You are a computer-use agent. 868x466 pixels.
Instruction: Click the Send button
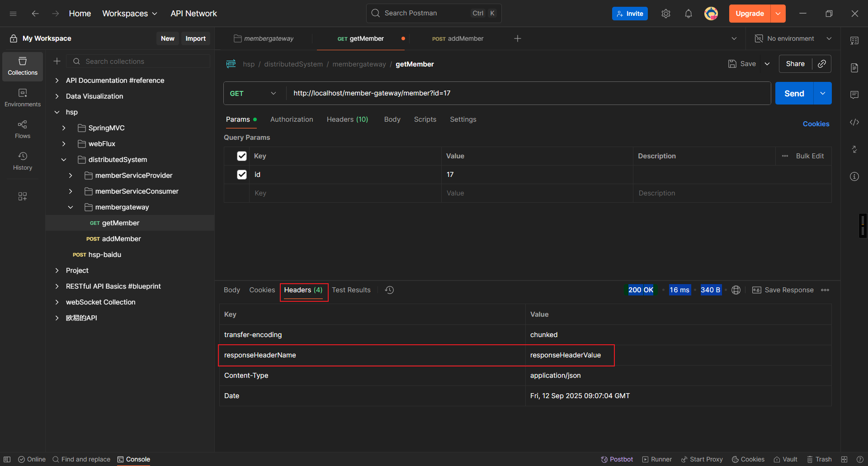(794, 93)
